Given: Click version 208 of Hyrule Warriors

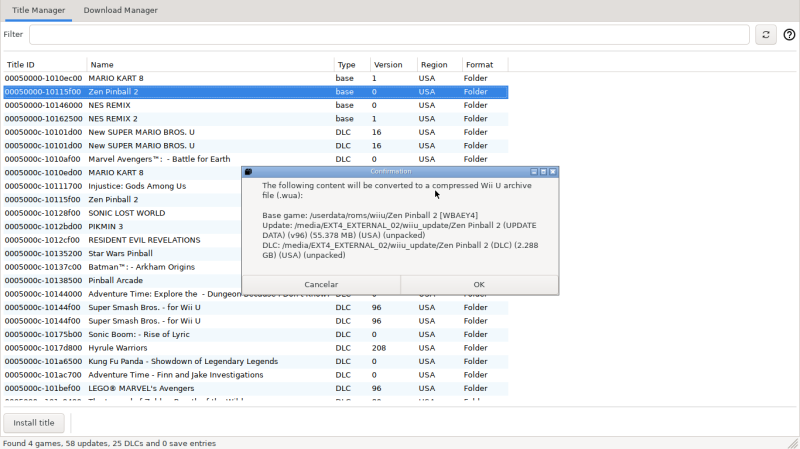Looking at the screenshot, I should coord(379,348).
